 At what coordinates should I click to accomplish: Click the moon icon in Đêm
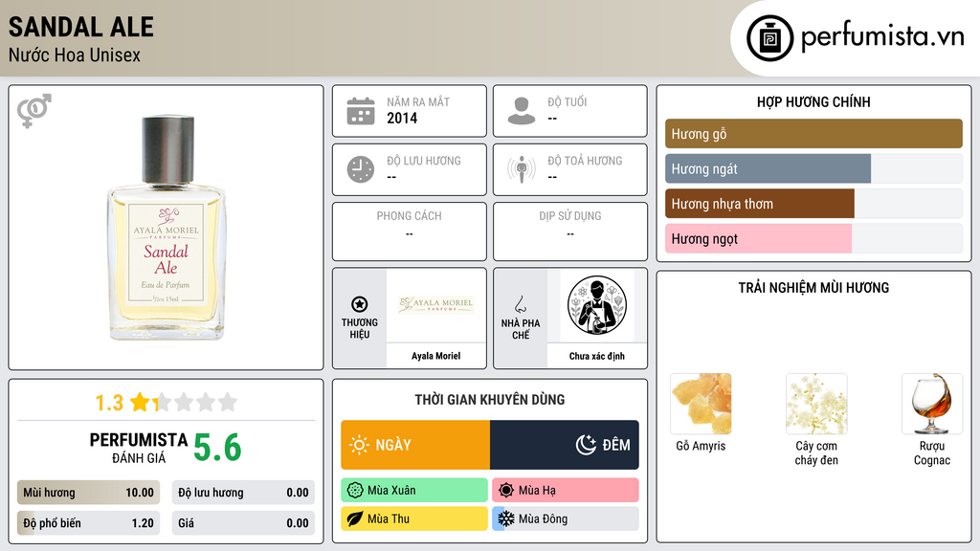[x=586, y=445]
